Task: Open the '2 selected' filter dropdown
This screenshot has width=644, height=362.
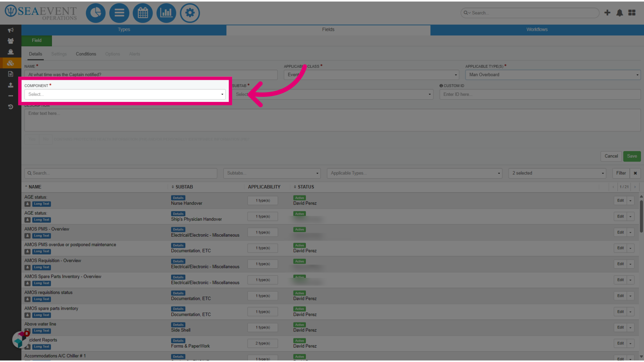Action: coord(557,173)
